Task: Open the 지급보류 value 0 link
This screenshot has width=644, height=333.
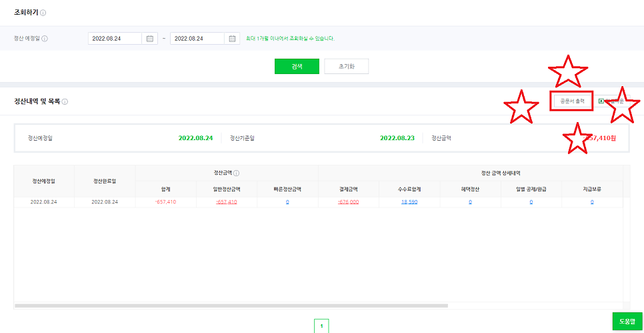Action: (592, 202)
